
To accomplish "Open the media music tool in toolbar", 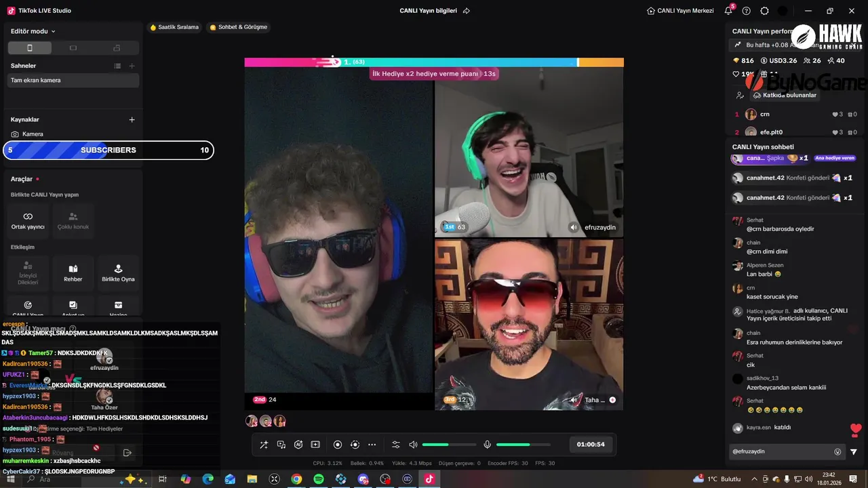I will [x=281, y=445].
